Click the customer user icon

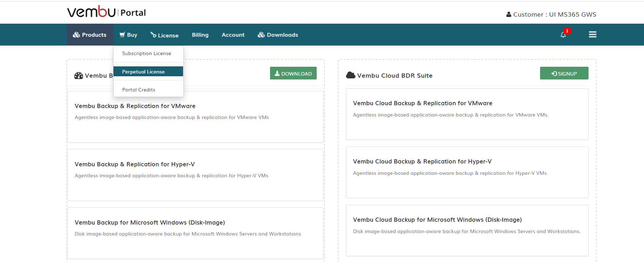509,14
